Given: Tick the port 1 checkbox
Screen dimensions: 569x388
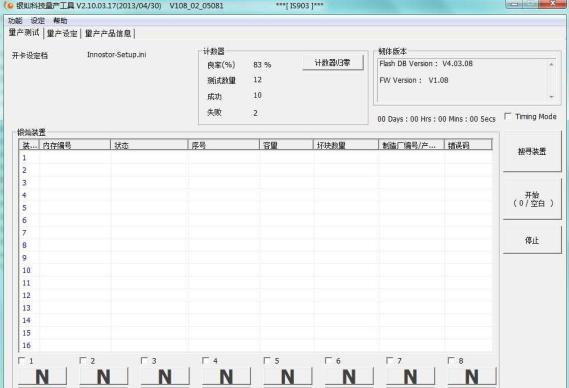Looking at the screenshot, I should pyautogui.click(x=21, y=360).
